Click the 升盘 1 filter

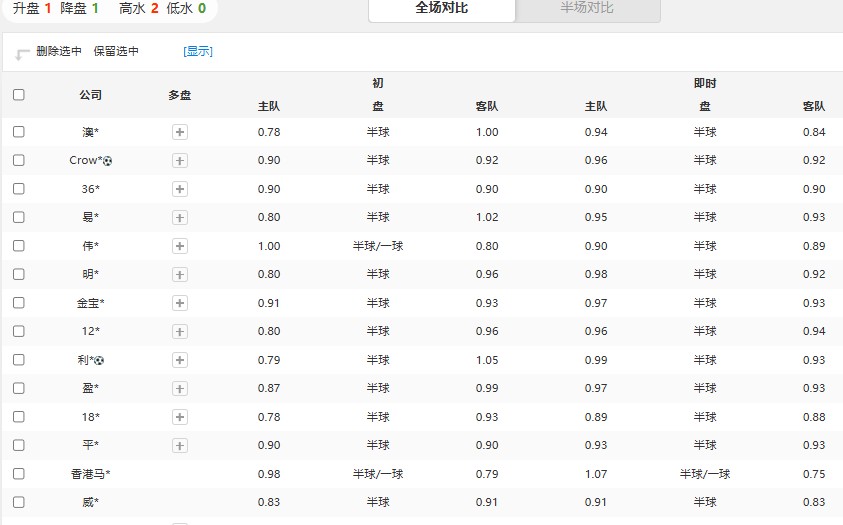[x=32, y=8]
